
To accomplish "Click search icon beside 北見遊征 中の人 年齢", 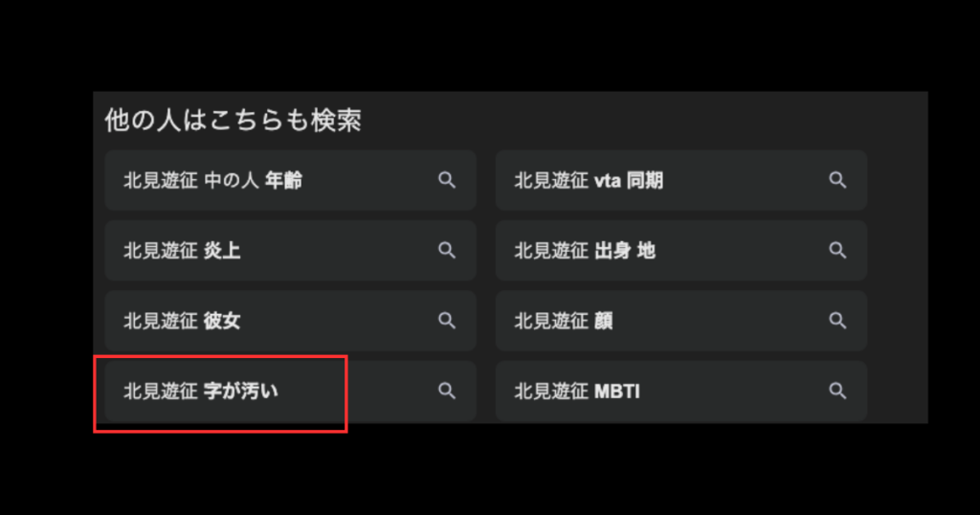I will (x=447, y=180).
